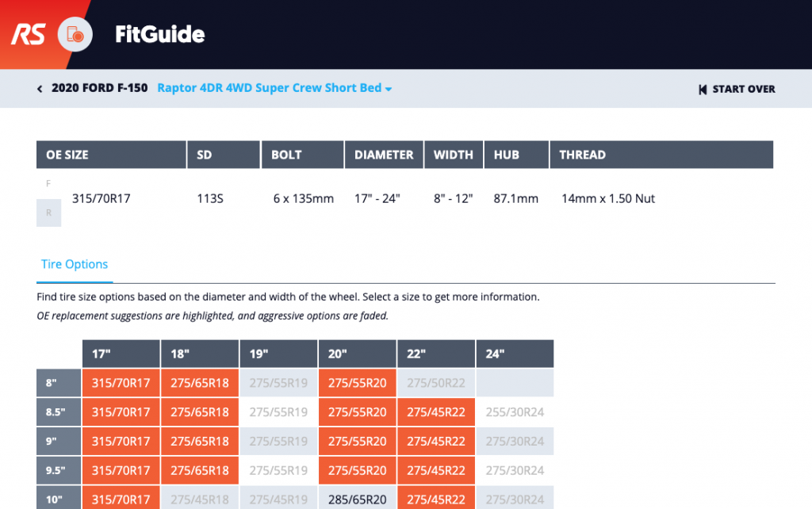Click the 8" - 12" width range value
Viewport: 812px width, 509px height.
click(453, 198)
